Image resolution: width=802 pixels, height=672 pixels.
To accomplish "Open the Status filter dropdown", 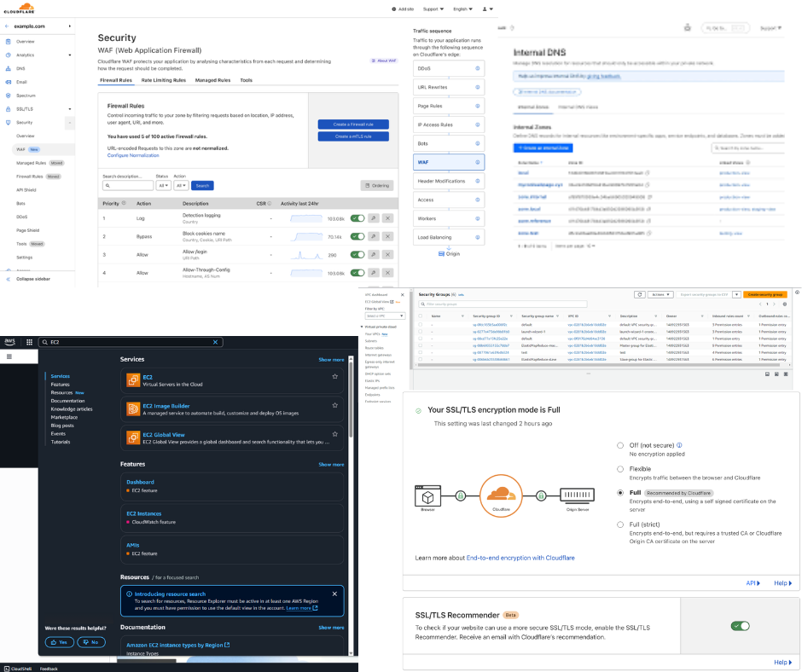I will pos(163,185).
